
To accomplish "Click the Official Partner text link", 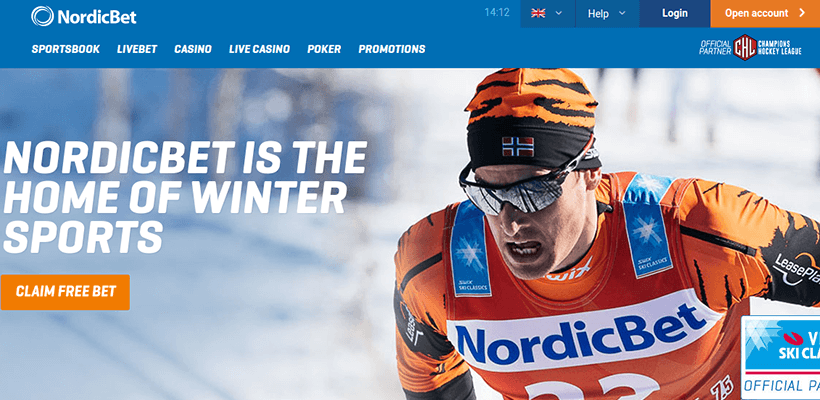I will tap(715, 48).
